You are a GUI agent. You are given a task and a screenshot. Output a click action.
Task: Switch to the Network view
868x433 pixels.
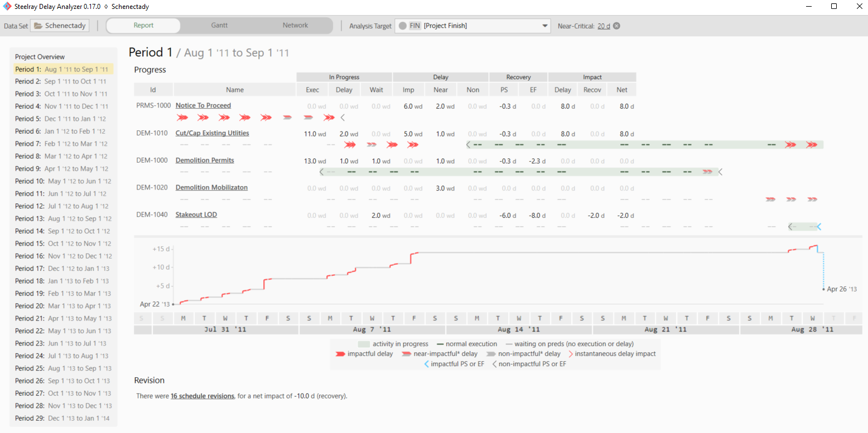click(x=295, y=26)
